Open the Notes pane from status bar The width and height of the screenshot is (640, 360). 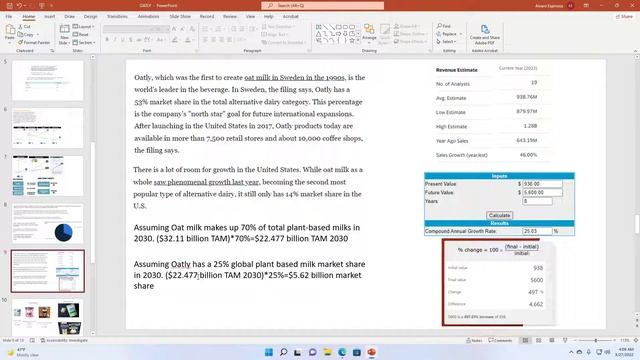click(474, 340)
